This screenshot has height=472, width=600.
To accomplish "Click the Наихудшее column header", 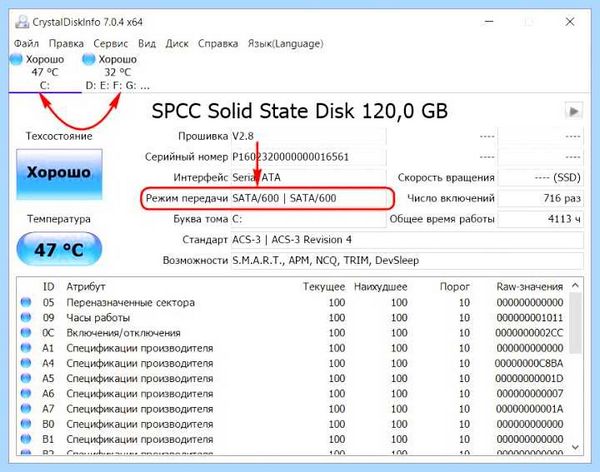I will coord(380,287).
